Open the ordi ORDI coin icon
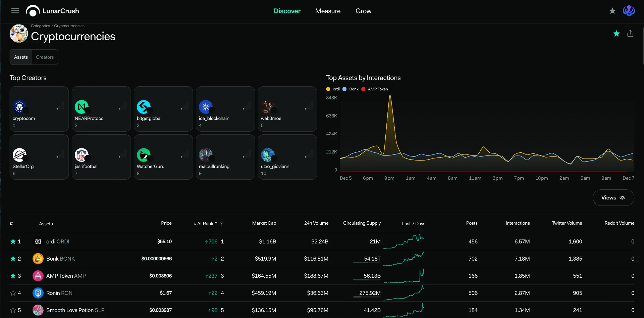Viewport: 644px width, 318px height. [38, 241]
